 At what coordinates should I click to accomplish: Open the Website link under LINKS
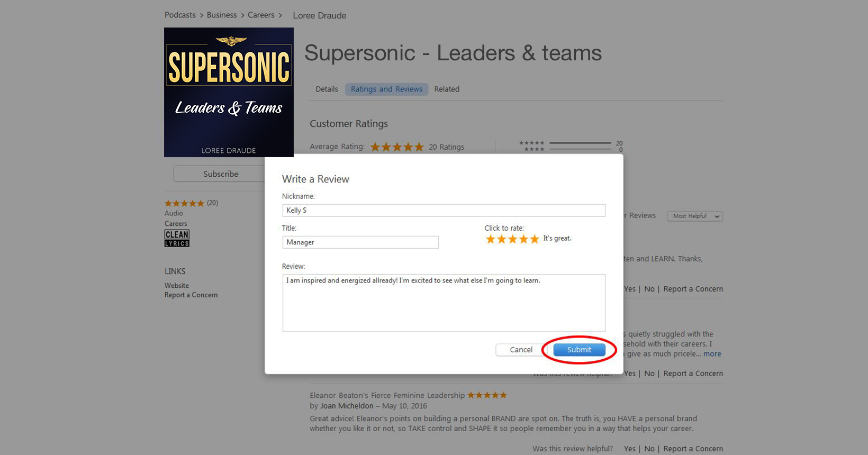pyautogui.click(x=176, y=285)
